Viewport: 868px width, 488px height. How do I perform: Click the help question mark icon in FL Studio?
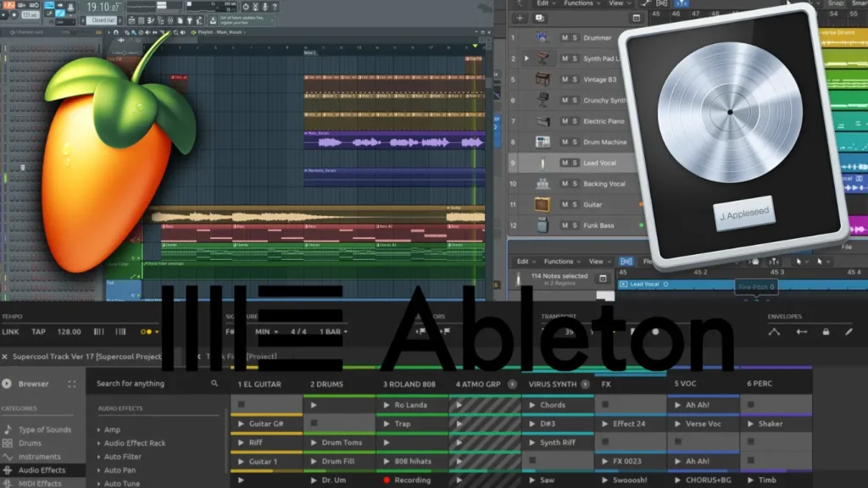(x=275, y=7)
